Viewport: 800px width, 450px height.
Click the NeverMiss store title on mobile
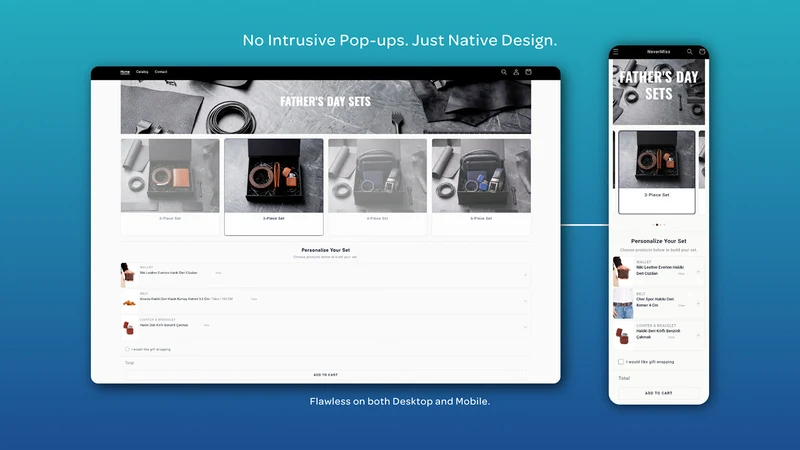(x=659, y=52)
